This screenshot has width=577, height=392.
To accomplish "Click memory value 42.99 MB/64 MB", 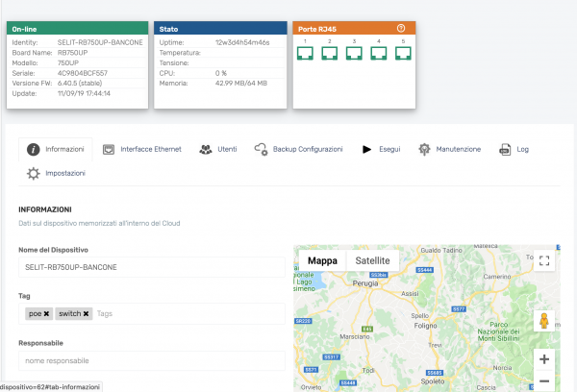I will point(241,83).
